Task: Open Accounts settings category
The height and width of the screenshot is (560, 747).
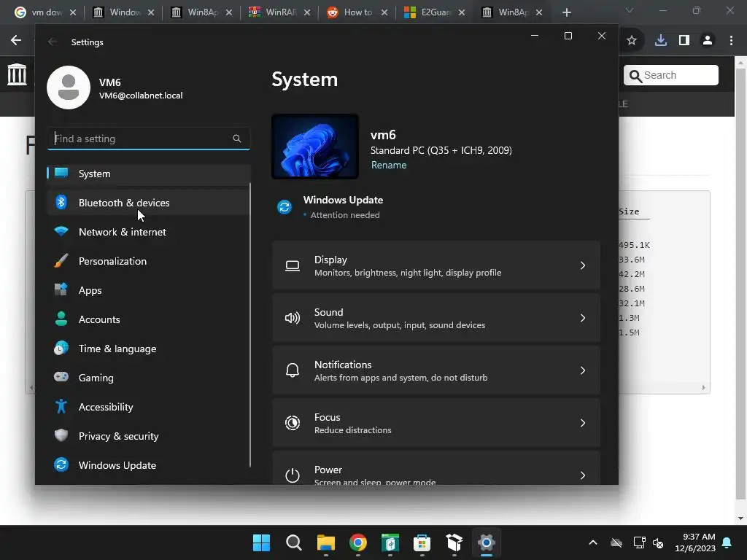Action: 148,319
